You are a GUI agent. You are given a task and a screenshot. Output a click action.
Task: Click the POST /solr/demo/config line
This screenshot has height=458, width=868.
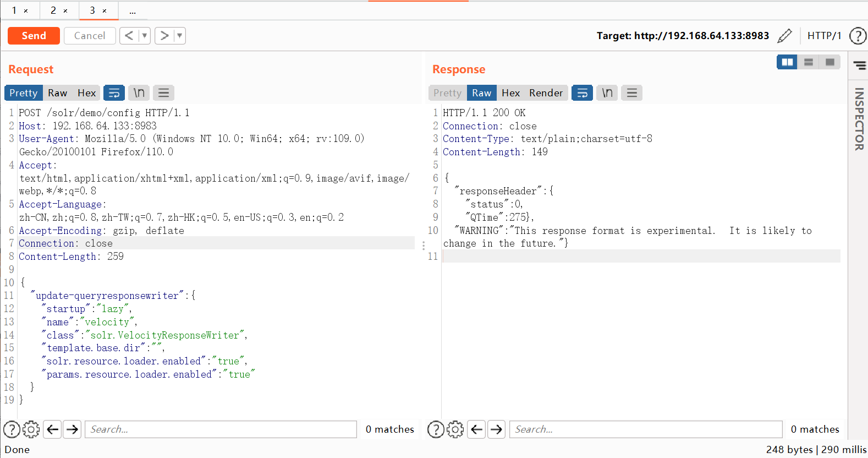coord(104,113)
